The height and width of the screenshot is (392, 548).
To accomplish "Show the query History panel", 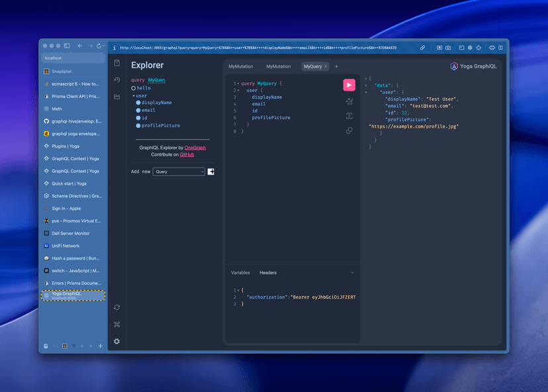I will (117, 80).
